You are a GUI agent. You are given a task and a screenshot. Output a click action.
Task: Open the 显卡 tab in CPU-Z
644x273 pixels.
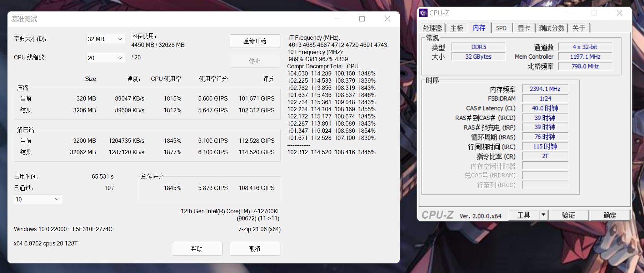coord(524,28)
